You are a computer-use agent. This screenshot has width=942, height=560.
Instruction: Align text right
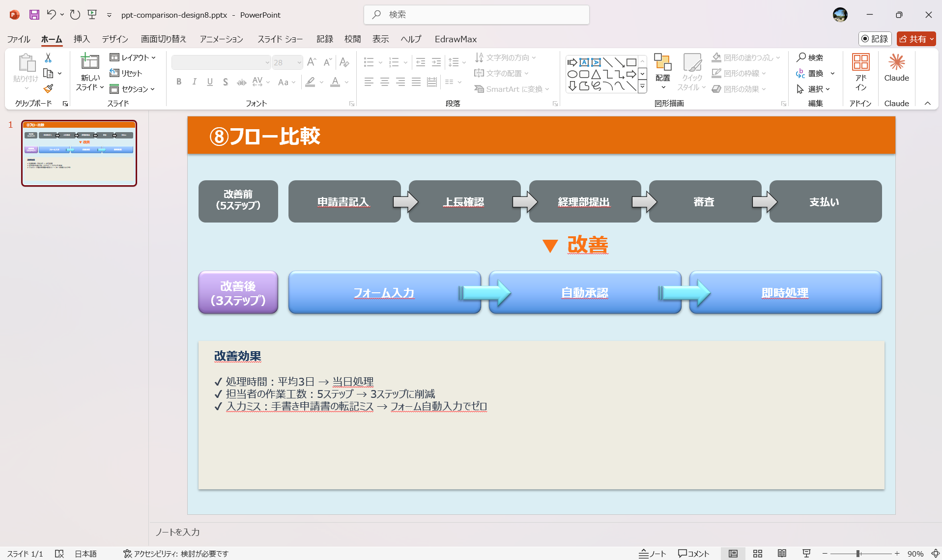click(x=400, y=82)
